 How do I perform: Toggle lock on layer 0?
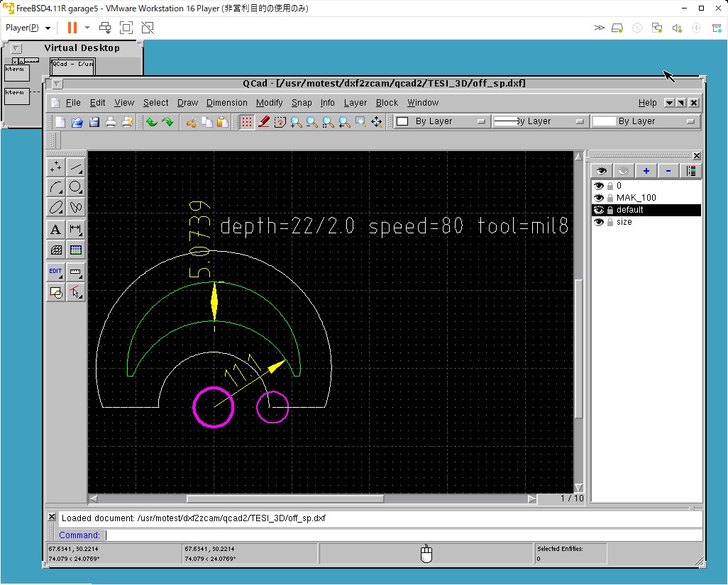(x=610, y=186)
